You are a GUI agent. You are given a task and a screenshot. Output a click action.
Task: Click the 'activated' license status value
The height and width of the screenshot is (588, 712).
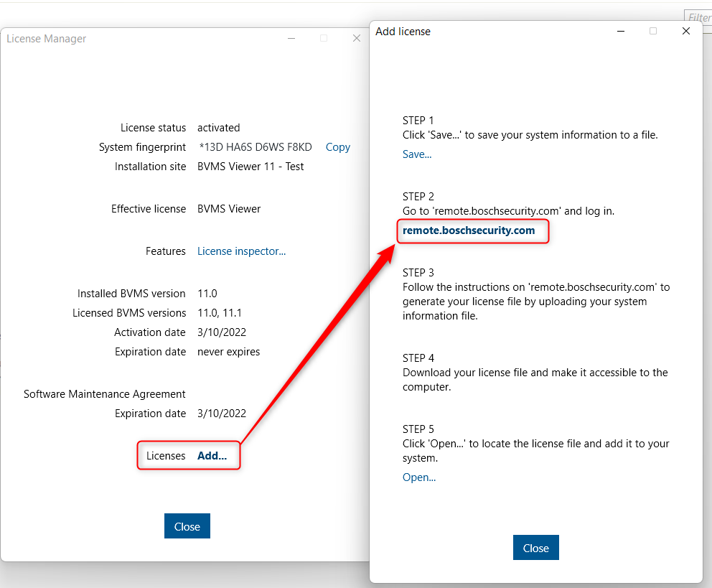[218, 128]
